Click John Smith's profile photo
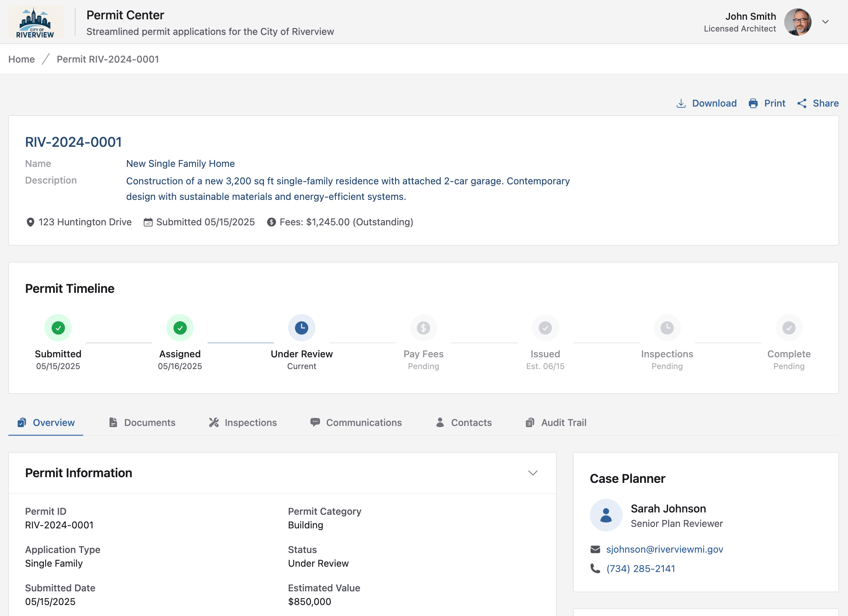The height and width of the screenshot is (616, 848). [x=798, y=22]
